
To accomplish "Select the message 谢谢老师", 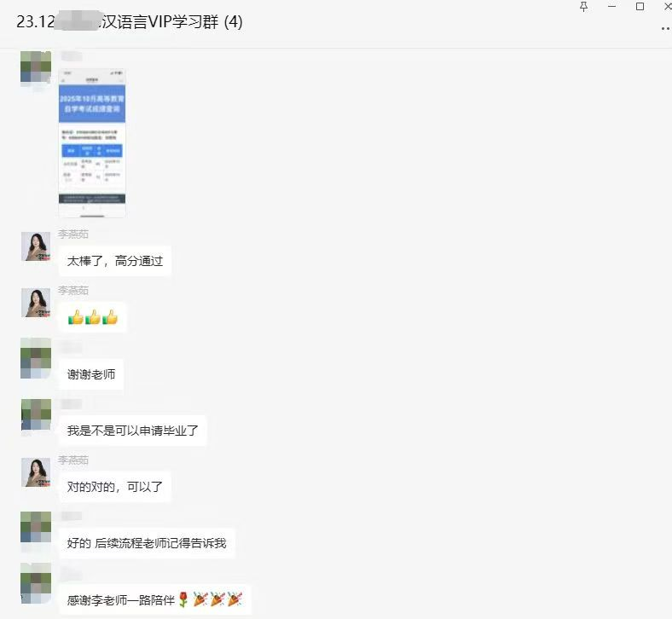I will [x=91, y=374].
